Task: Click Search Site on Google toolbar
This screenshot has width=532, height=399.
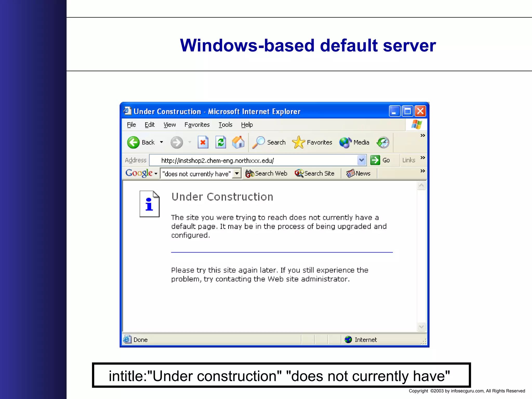Action: tap(314, 173)
